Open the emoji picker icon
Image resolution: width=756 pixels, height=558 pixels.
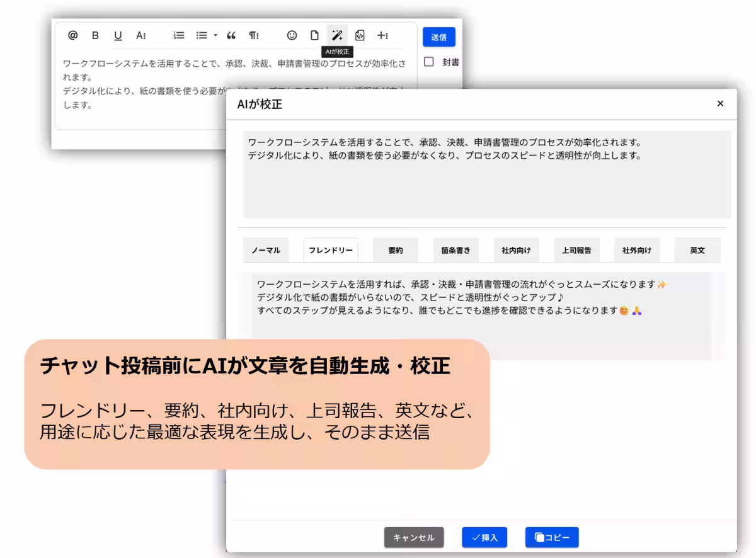(291, 35)
